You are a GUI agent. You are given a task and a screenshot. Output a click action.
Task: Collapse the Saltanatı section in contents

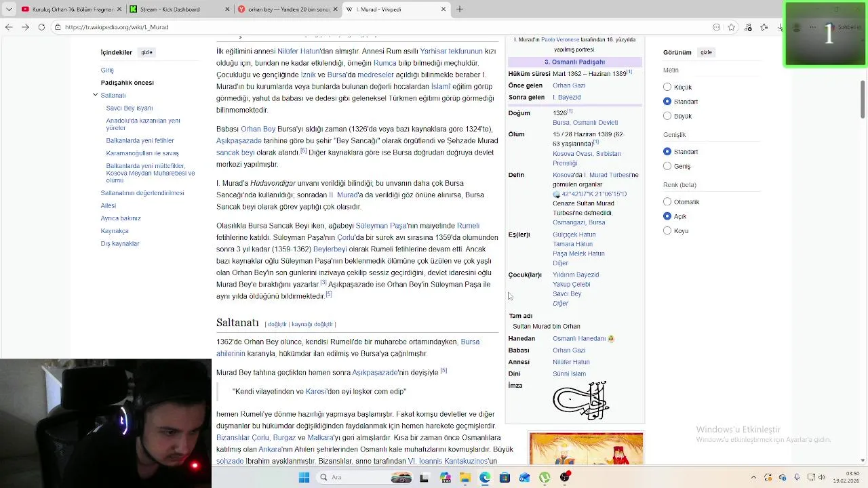[x=96, y=95]
